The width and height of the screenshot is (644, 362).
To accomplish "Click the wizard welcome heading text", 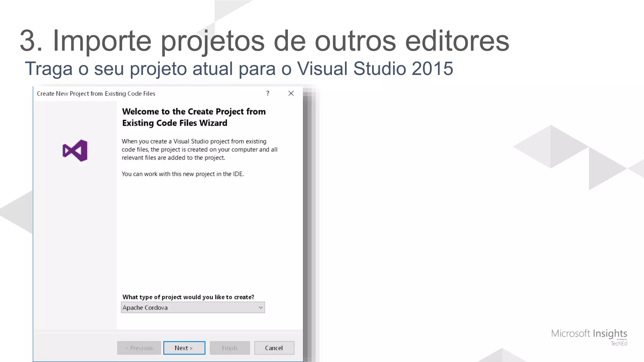I will tap(194, 117).
